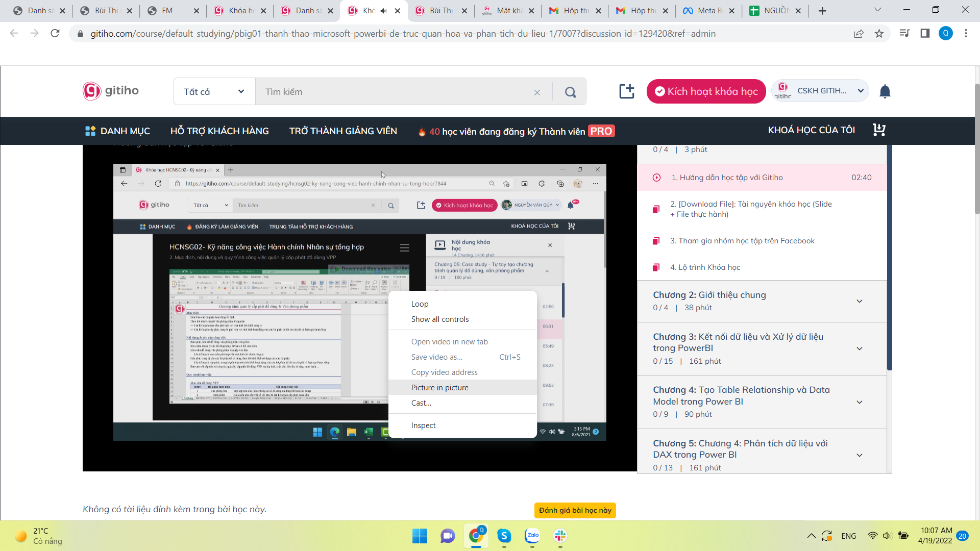The image size is (980, 551).
Task: Click the browser Reload icon
Action: [x=55, y=33]
